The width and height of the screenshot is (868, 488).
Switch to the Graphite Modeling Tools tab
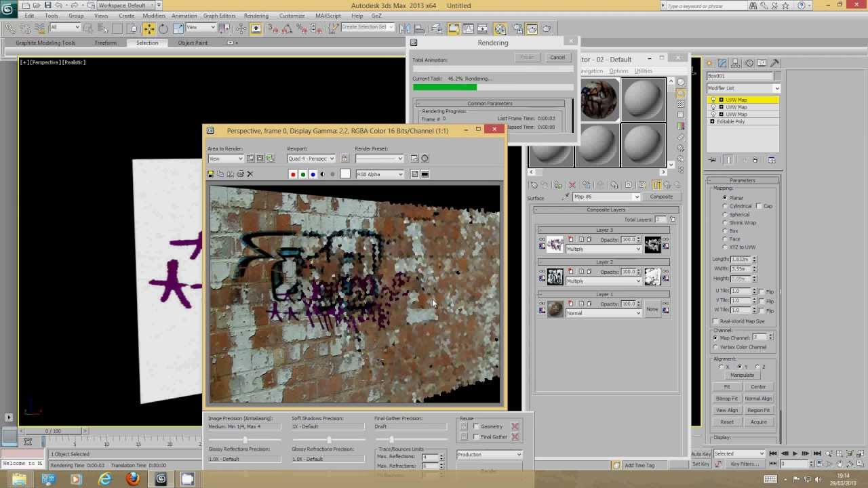pyautogui.click(x=45, y=43)
